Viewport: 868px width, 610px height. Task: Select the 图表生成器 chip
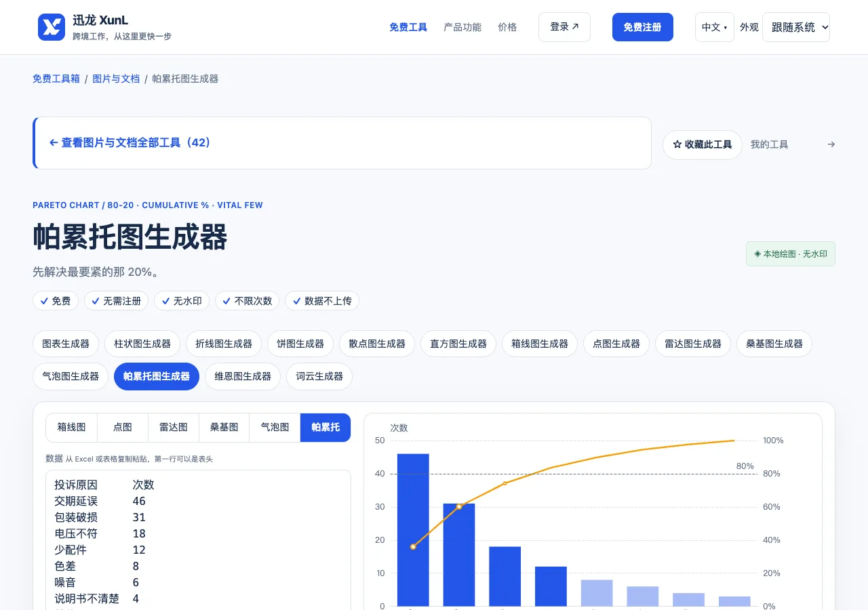[66, 344]
